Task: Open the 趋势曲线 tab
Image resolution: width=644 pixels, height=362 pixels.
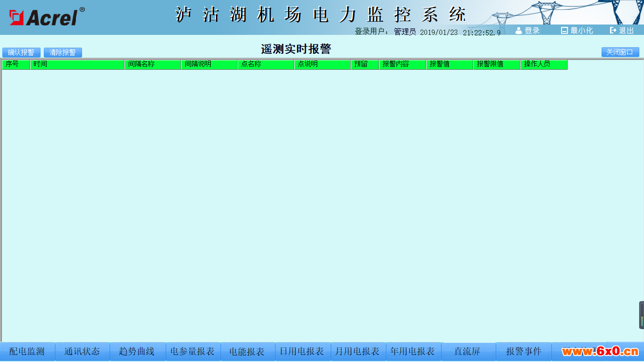Action: [137, 352]
